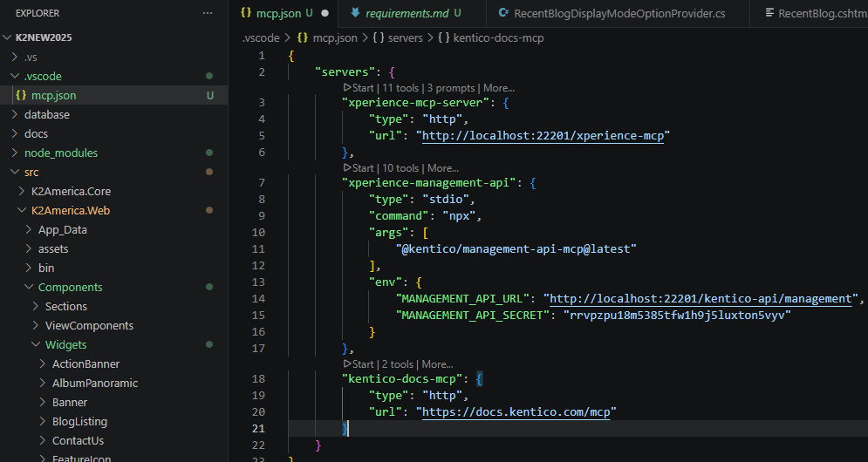Open the kentico-api/management URL link
Image resolution: width=868 pixels, height=462 pixels.
pyautogui.click(x=701, y=299)
